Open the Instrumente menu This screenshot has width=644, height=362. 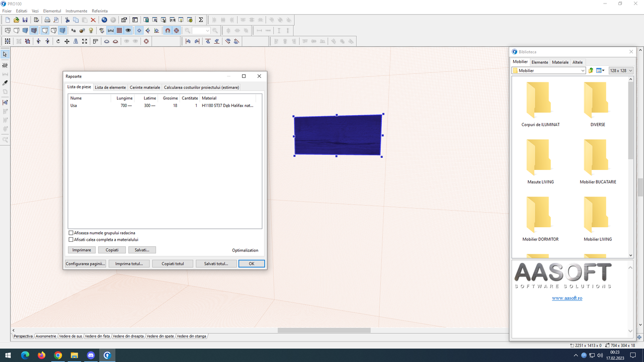point(76,11)
